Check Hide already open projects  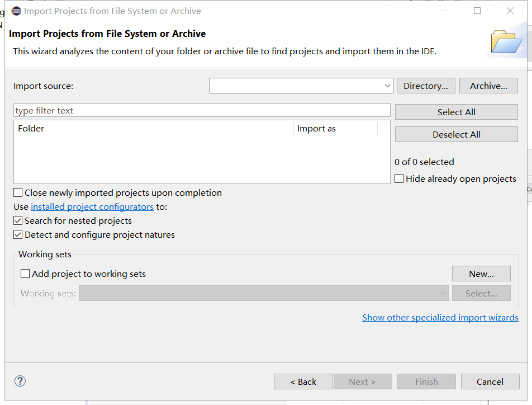tap(399, 179)
